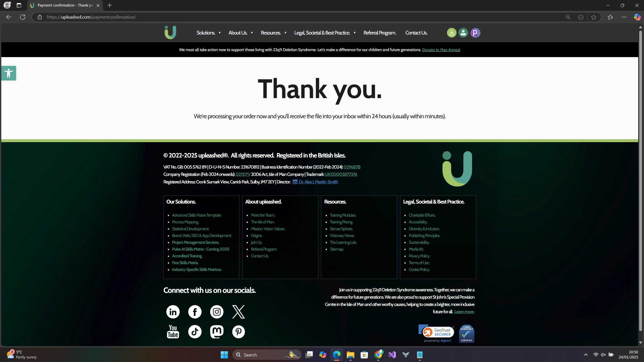The height and width of the screenshot is (362, 644).
Task: Open company registration 021517V link
Action: pos(243,174)
